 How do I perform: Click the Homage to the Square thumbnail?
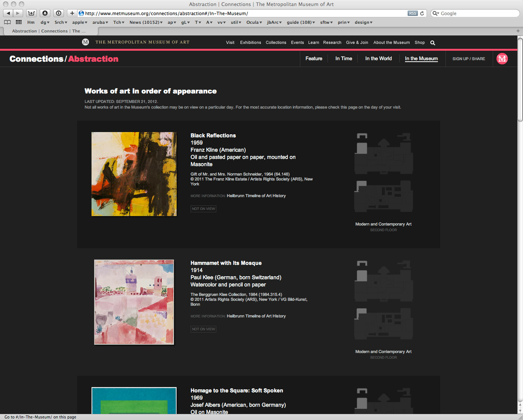[134, 400]
